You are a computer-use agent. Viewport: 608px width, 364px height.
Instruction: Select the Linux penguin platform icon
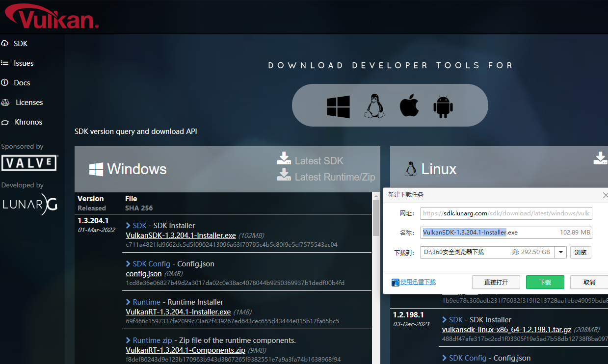(x=374, y=106)
